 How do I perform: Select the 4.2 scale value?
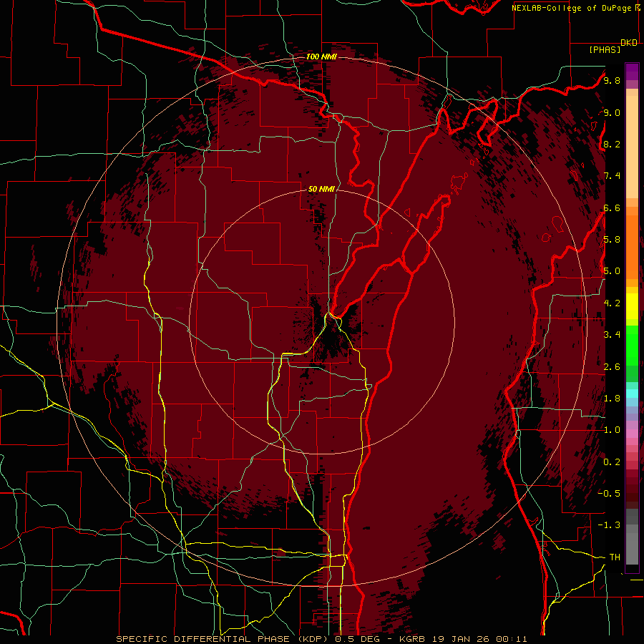[612, 303]
